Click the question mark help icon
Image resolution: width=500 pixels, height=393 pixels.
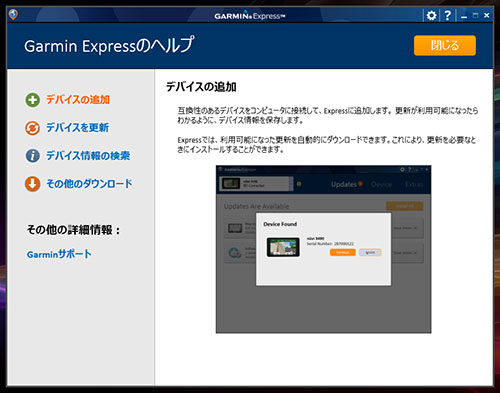pos(448,15)
